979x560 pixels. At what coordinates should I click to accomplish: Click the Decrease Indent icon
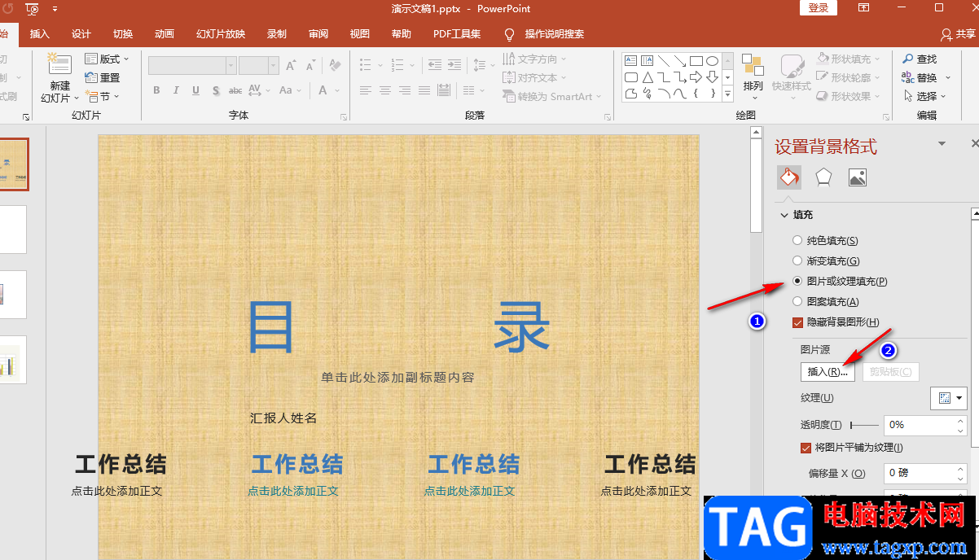[x=434, y=64]
